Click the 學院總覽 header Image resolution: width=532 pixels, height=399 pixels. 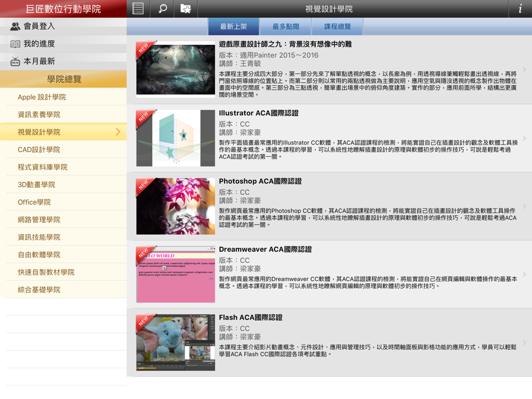tap(63, 79)
